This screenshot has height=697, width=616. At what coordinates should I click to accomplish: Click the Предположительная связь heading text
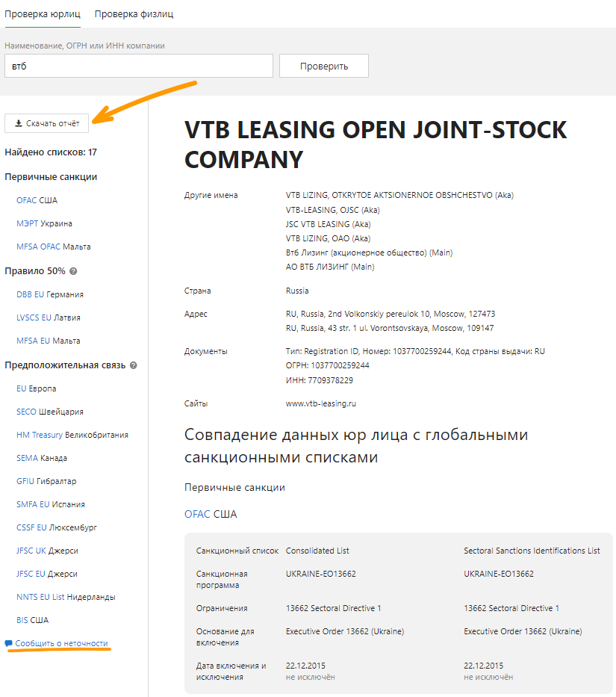[65, 365]
